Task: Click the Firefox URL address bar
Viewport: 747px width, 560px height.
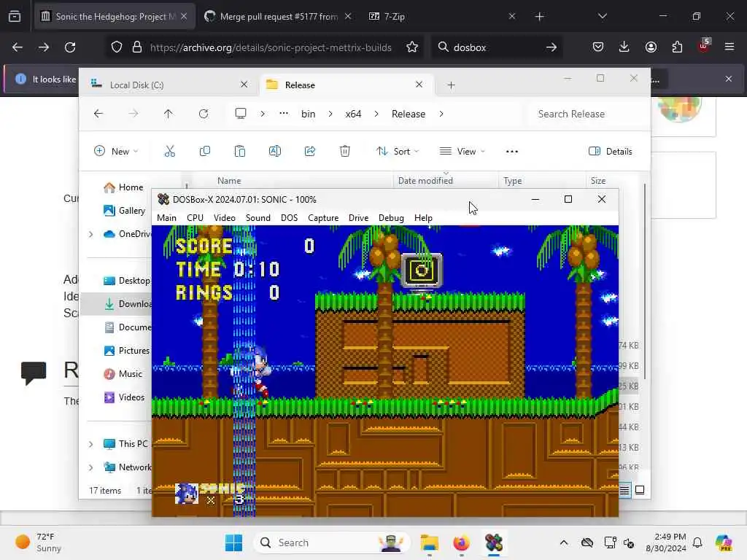Action: [263, 47]
